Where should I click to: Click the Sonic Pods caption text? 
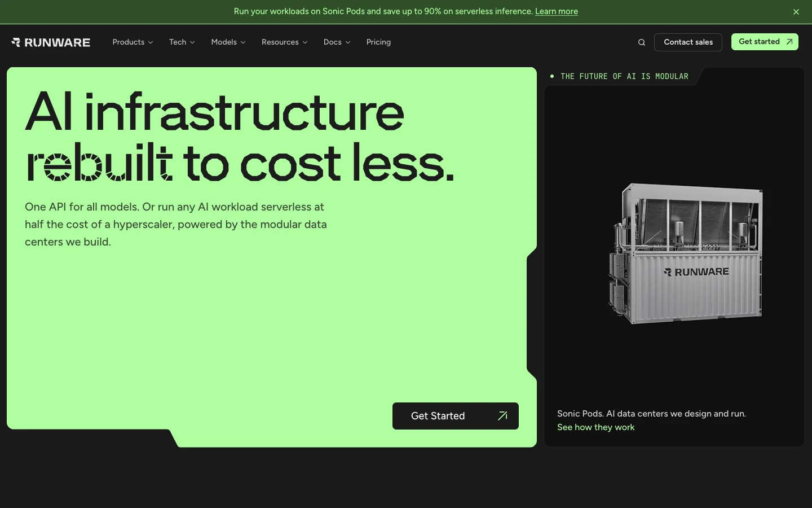pos(651,414)
